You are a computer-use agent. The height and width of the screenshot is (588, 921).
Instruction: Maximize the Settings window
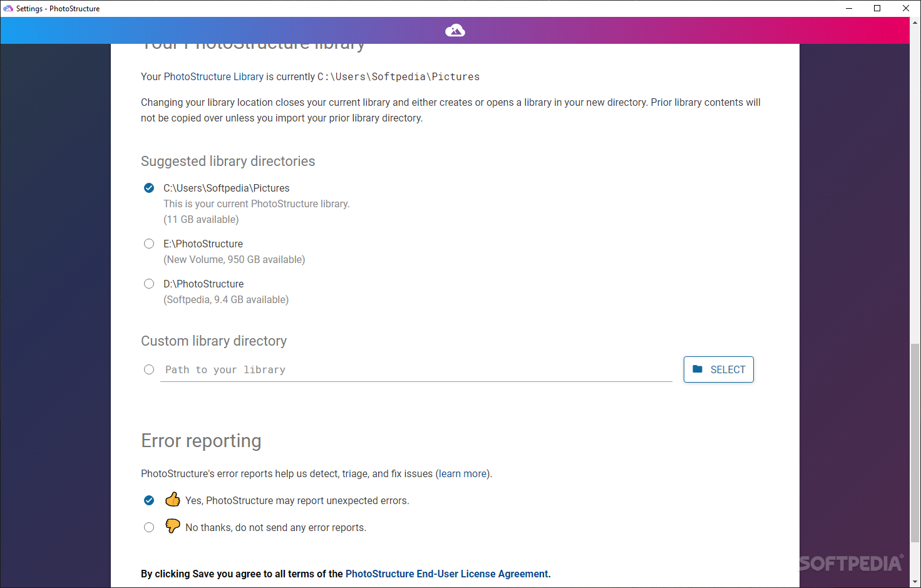(x=877, y=8)
